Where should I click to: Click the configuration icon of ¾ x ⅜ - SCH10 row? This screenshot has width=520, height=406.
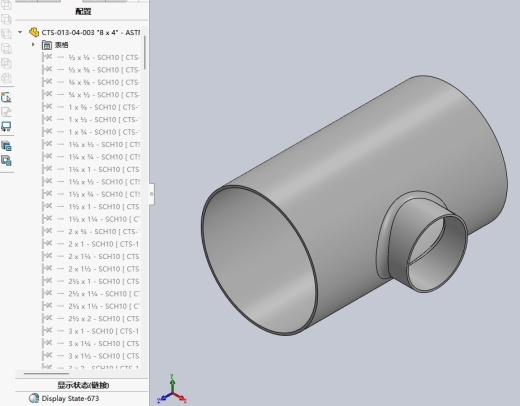click(47, 82)
